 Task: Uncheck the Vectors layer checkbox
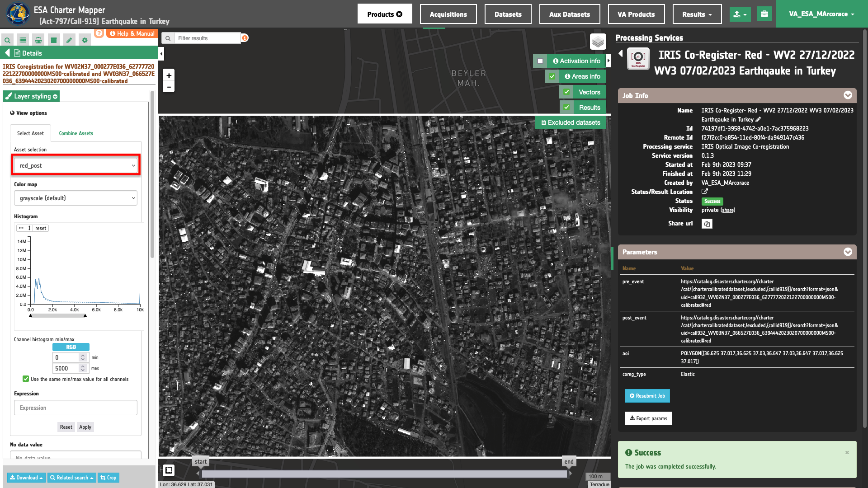click(566, 92)
